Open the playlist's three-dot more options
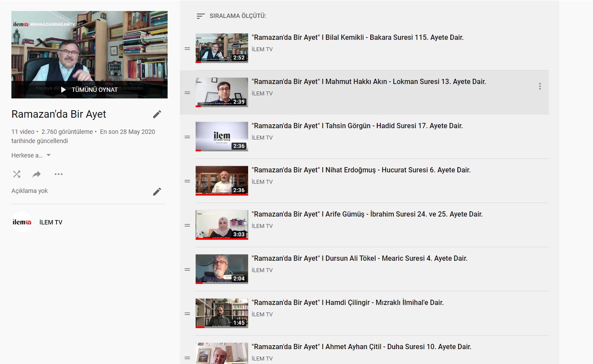This screenshot has height=364, width=593. coord(59,174)
